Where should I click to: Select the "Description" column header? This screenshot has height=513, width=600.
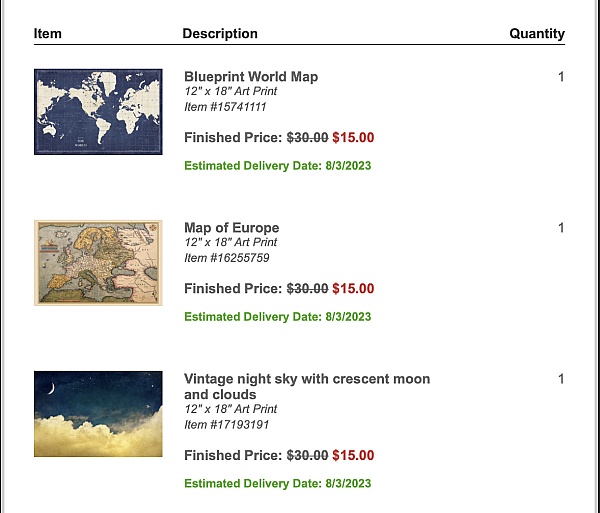(220, 34)
